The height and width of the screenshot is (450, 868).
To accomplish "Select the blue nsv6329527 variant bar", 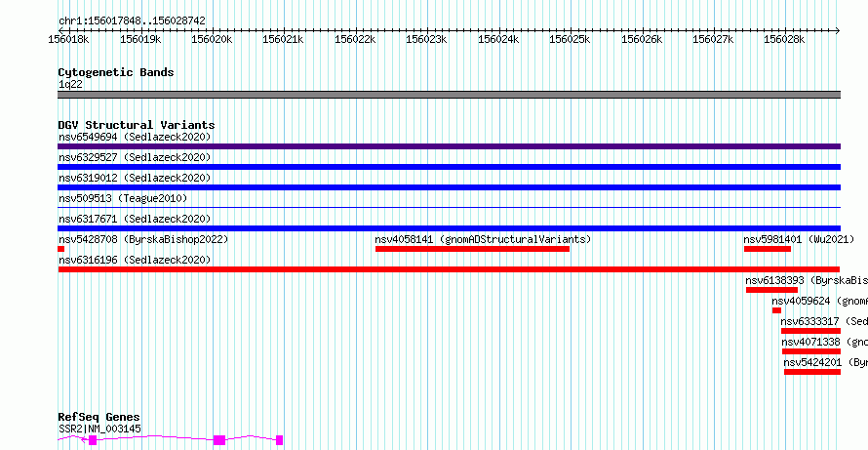I will click(449, 167).
